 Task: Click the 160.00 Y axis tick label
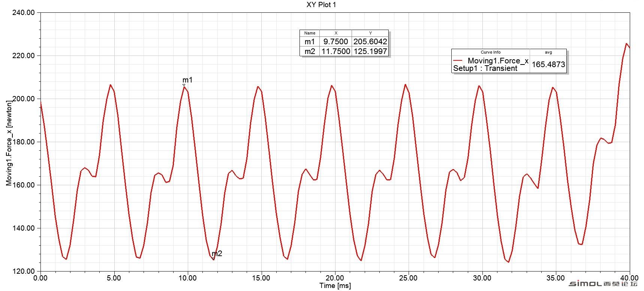click(23, 185)
